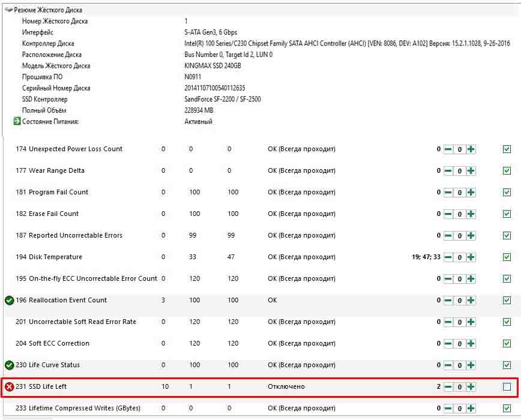Increase offset for Uncorrectable Soft Read Error Rate
The image size is (521, 420).
[x=471, y=322]
